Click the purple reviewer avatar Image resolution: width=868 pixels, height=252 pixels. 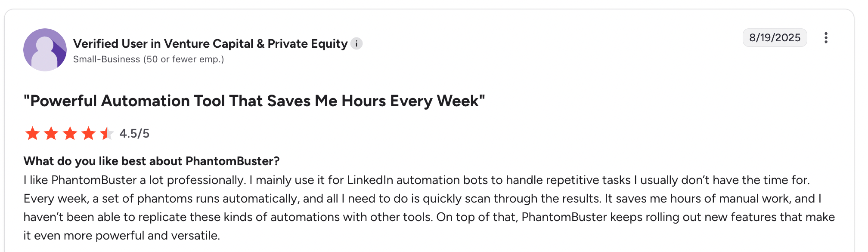[45, 50]
